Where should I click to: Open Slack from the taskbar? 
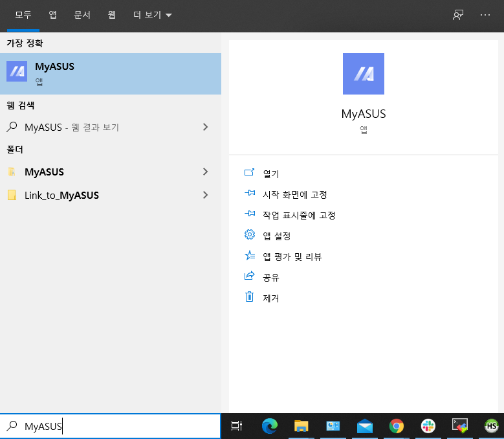tap(428, 426)
